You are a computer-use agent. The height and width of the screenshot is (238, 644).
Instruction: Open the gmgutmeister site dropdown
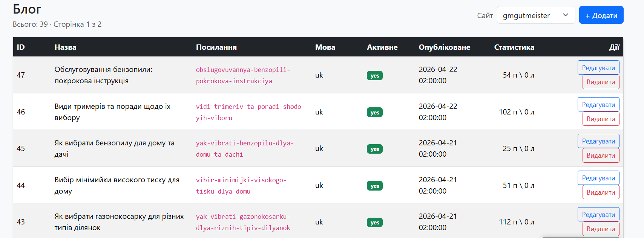coord(536,15)
